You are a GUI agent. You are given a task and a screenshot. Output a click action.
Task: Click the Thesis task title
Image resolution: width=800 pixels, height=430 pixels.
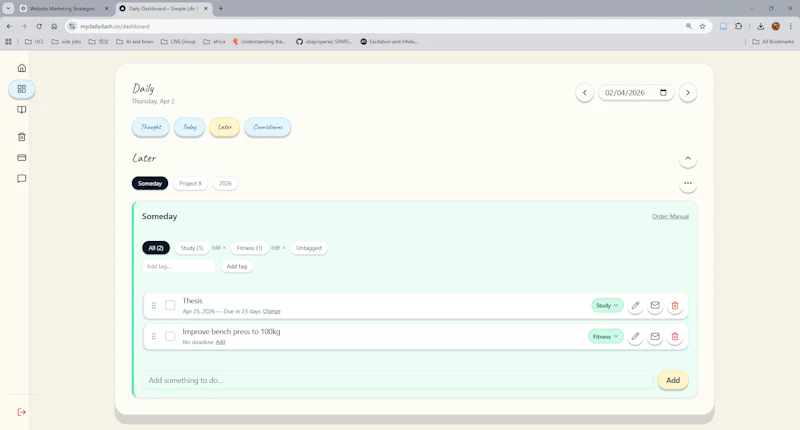coord(192,301)
